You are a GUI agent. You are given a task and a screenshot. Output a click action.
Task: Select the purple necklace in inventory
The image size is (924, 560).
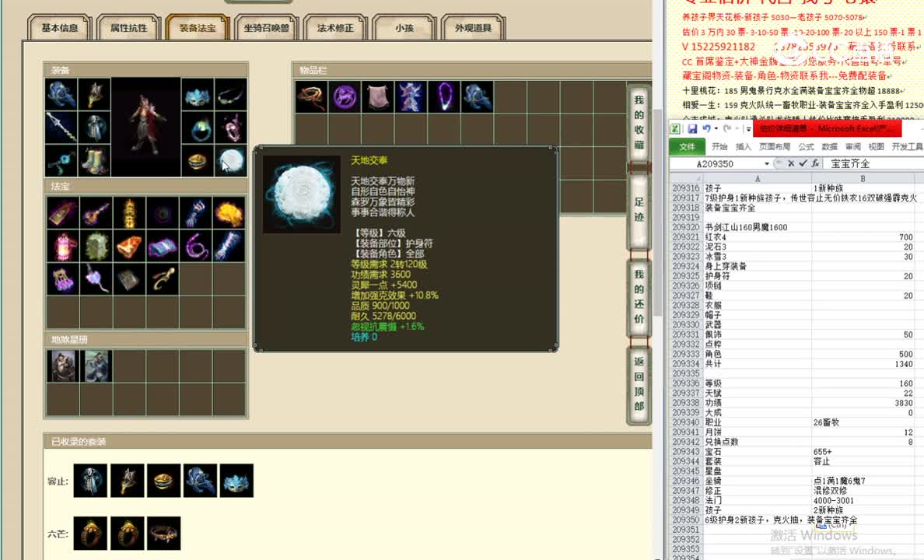[x=443, y=96]
